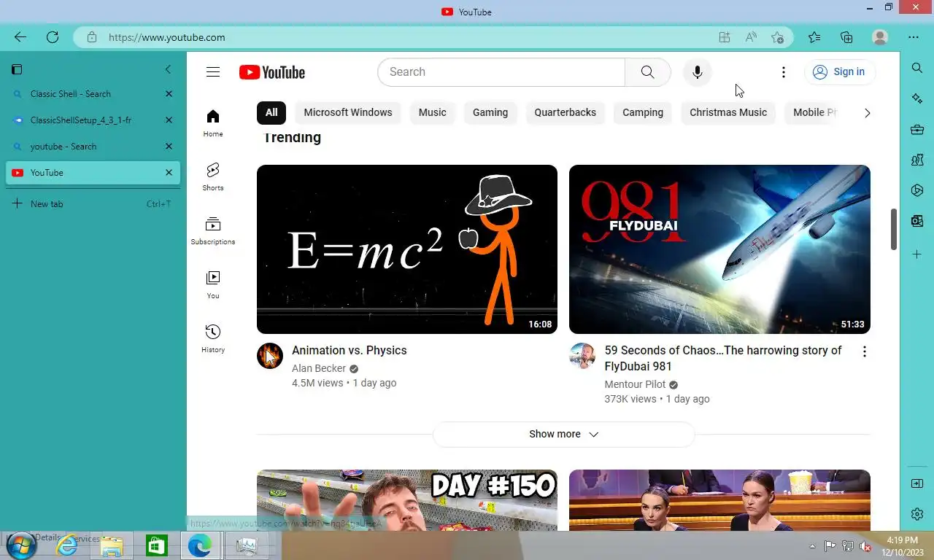Close the ClassicShellSetup_4_3_1-fr tab

(169, 120)
